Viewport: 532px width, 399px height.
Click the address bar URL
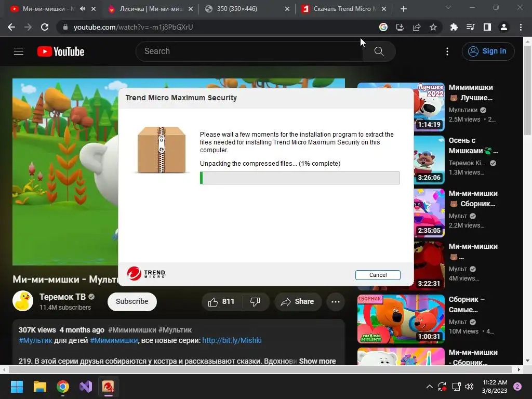(x=133, y=27)
